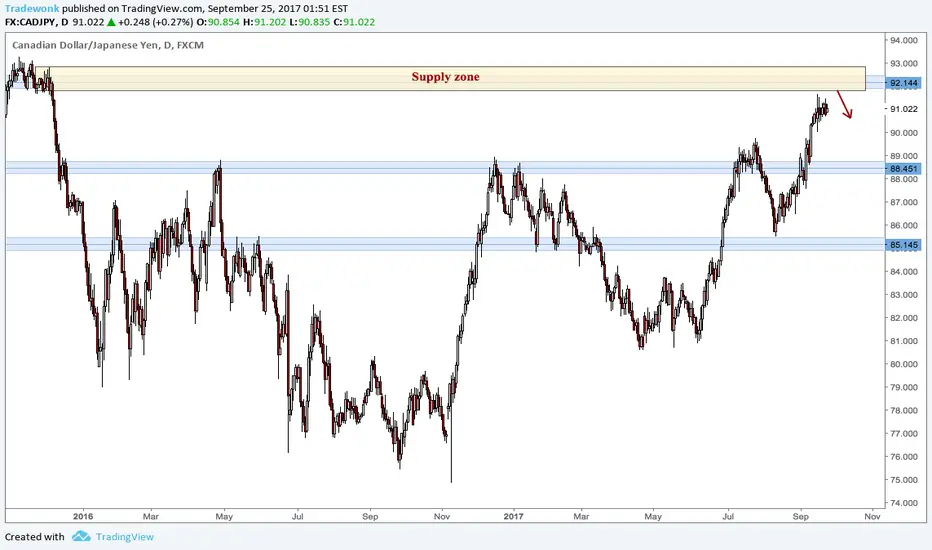The image size is (932, 550).
Task: Click the close value C:91.022 in the header
Action: pos(354,22)
